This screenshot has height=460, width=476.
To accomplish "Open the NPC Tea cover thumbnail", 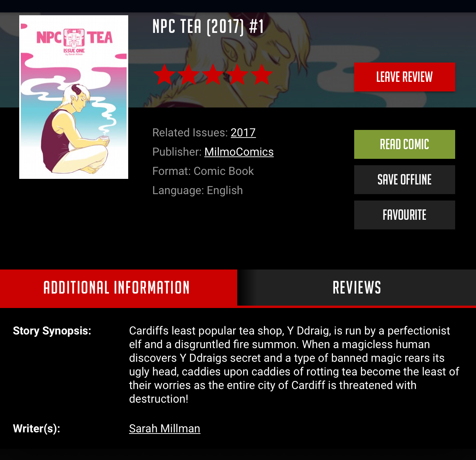I will [x=74, y=97].
